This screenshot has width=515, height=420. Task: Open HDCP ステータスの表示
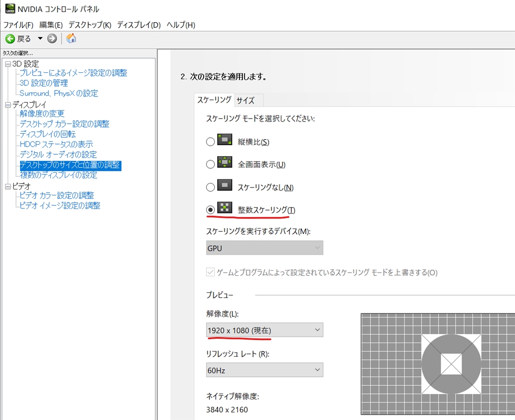tap(56, 144)
